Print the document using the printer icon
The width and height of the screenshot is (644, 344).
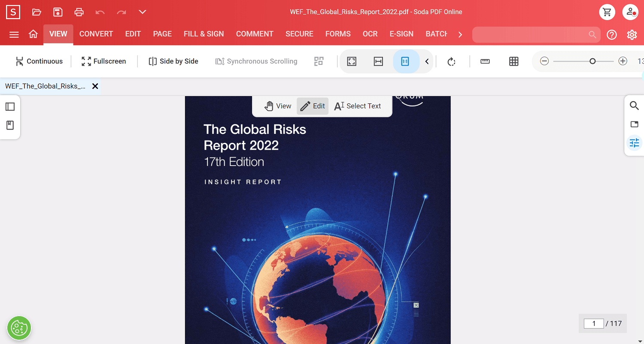point(79,12)
